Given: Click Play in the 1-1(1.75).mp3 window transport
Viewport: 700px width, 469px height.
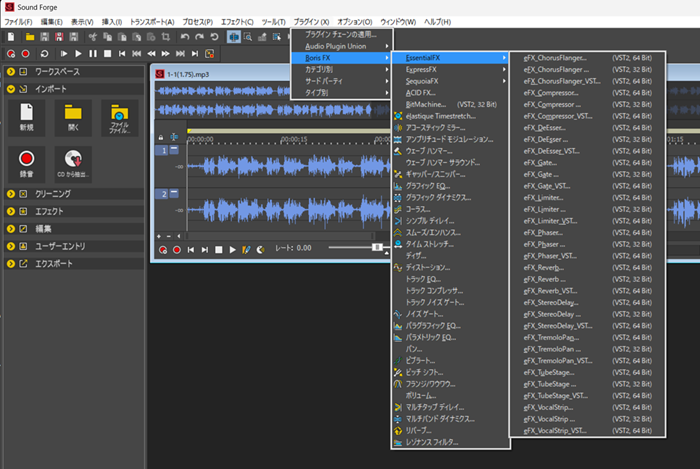Looking at the screenshot, I should click(233, 250).
